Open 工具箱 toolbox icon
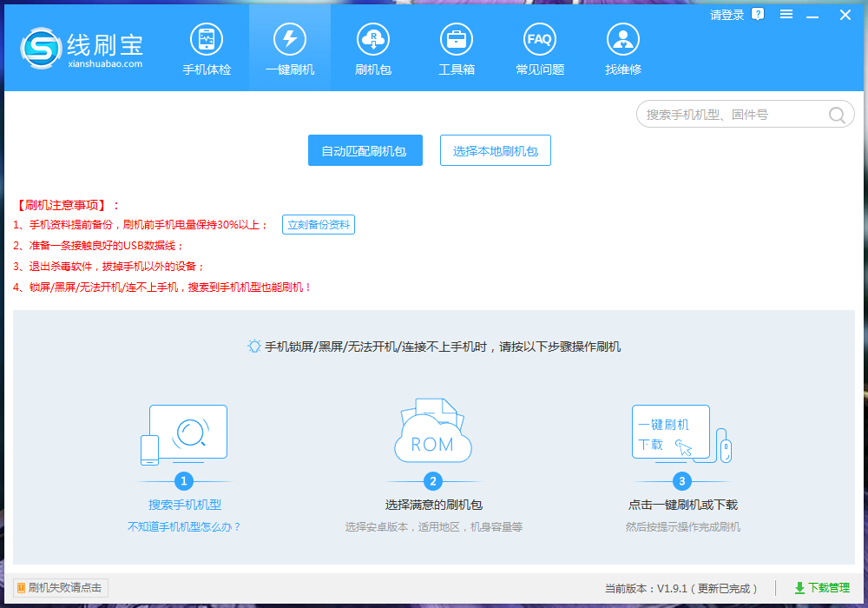This screenshot has height=608, width=868. pos(457,39)
